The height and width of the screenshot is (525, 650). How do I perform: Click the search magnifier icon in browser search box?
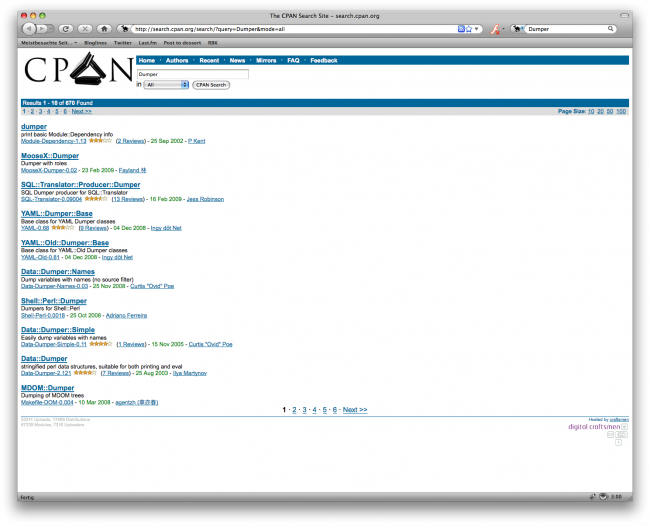click(x=610, y=29)
